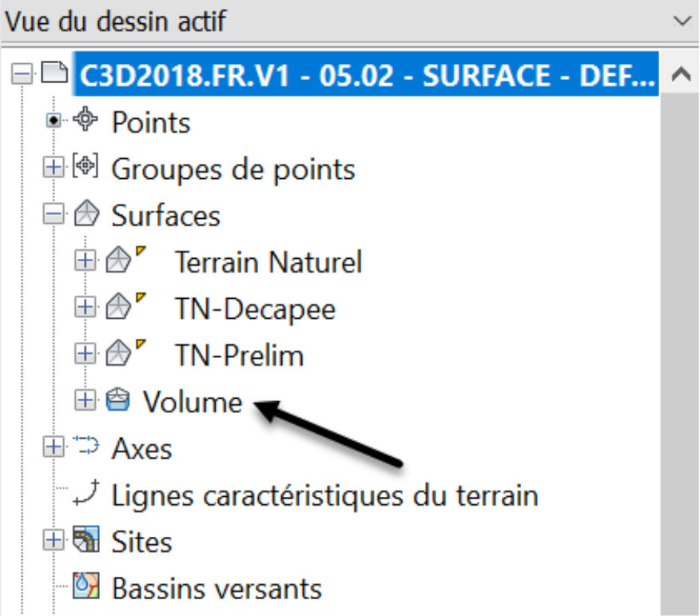Click the Bassins versants icon
Screen dimensions: 700x616
pos(86,586)
